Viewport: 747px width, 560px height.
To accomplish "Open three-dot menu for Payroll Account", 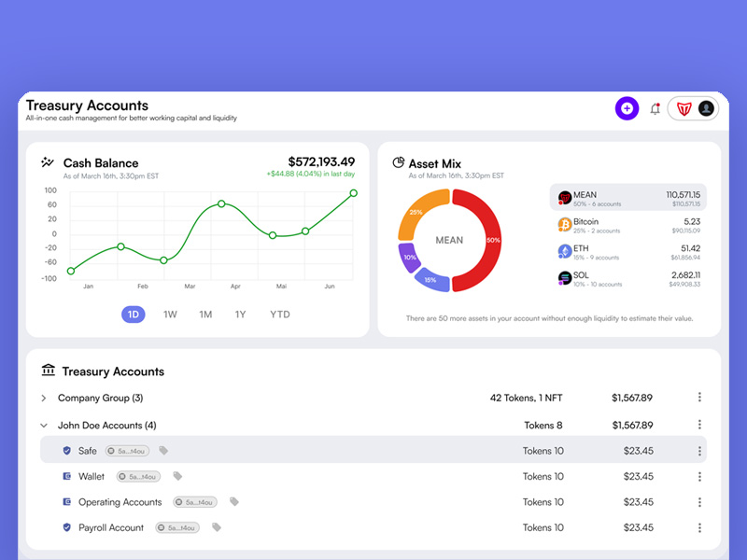I will (x=699, y=527).
